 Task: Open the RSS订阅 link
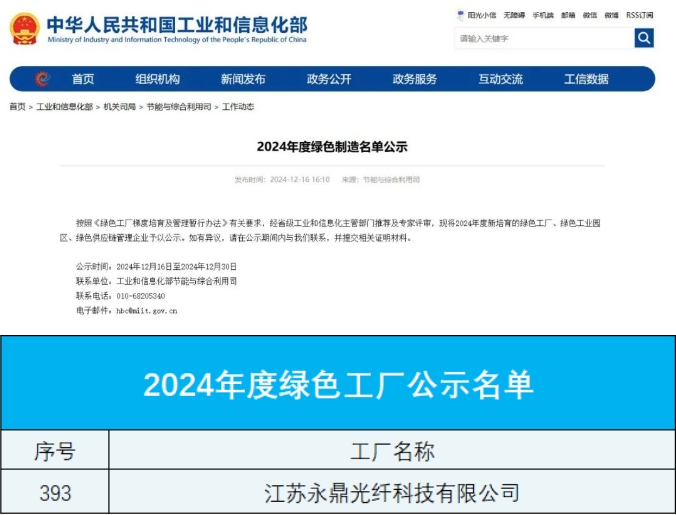coord(640,15)
